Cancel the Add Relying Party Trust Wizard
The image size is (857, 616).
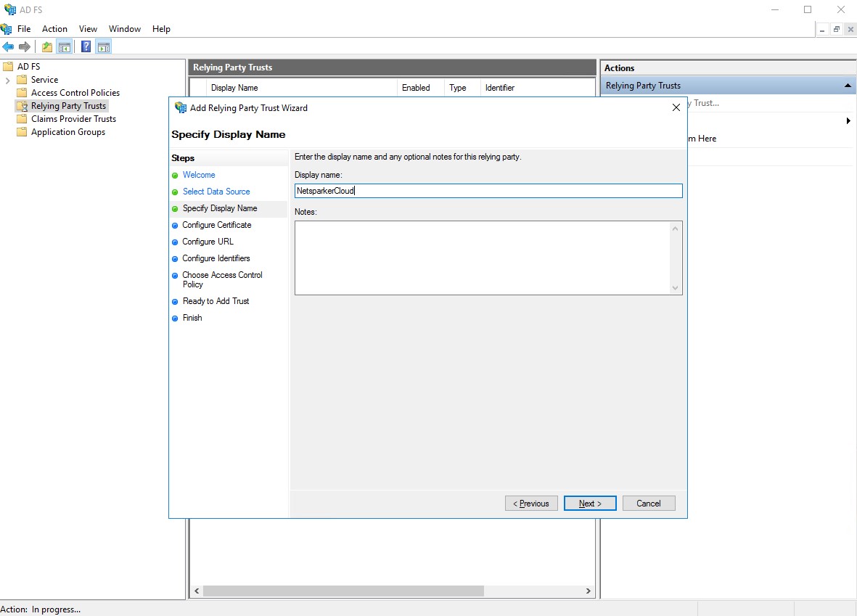tap(648, 503)
